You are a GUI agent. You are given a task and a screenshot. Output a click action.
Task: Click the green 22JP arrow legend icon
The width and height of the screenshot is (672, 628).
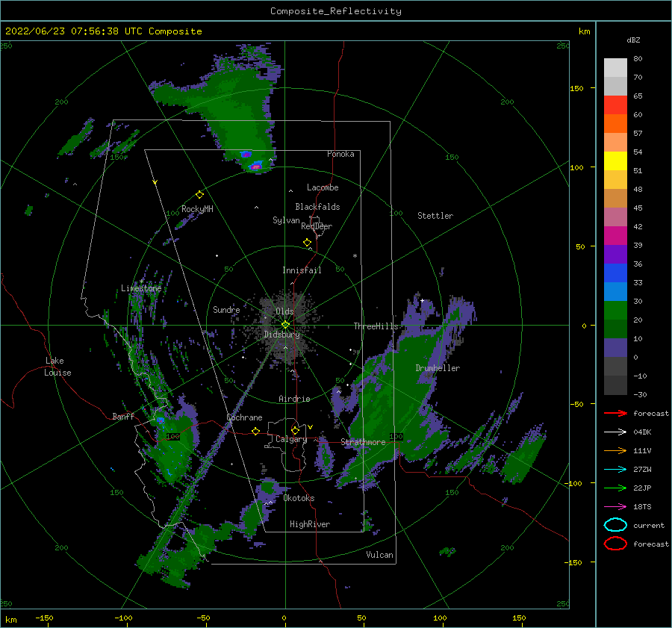pos(615,488)
